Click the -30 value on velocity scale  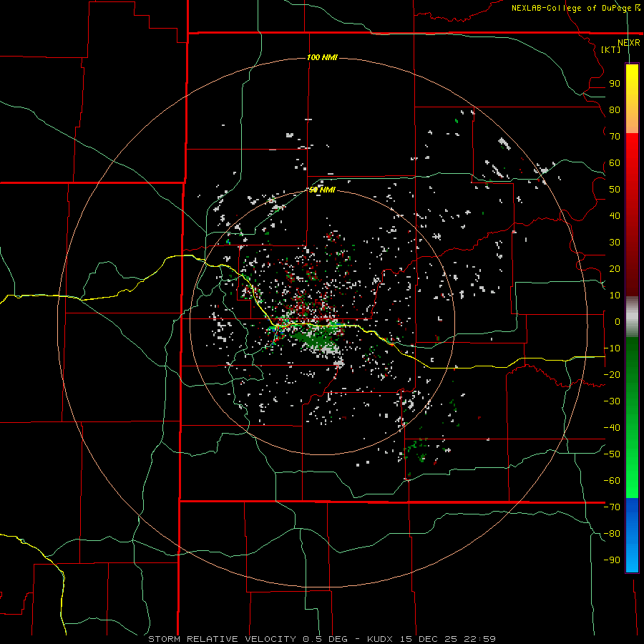pos(612,401)
